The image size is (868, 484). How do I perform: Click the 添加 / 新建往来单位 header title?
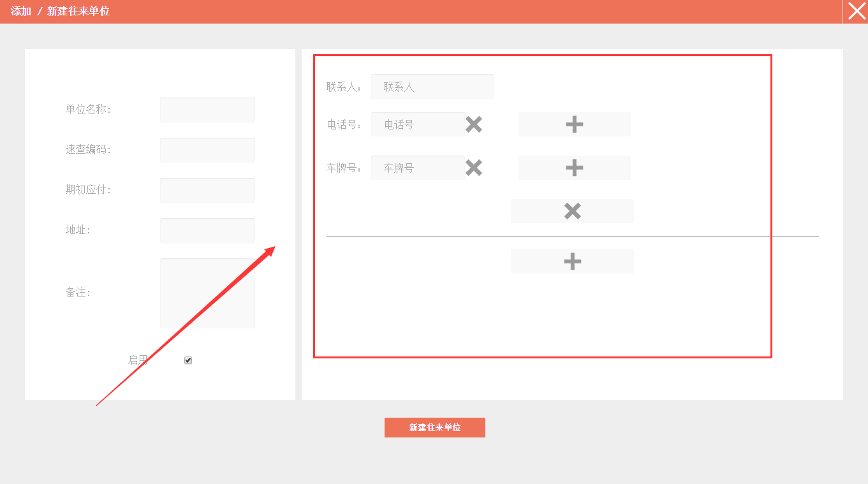pyautogui.click(x=60, y=11)
